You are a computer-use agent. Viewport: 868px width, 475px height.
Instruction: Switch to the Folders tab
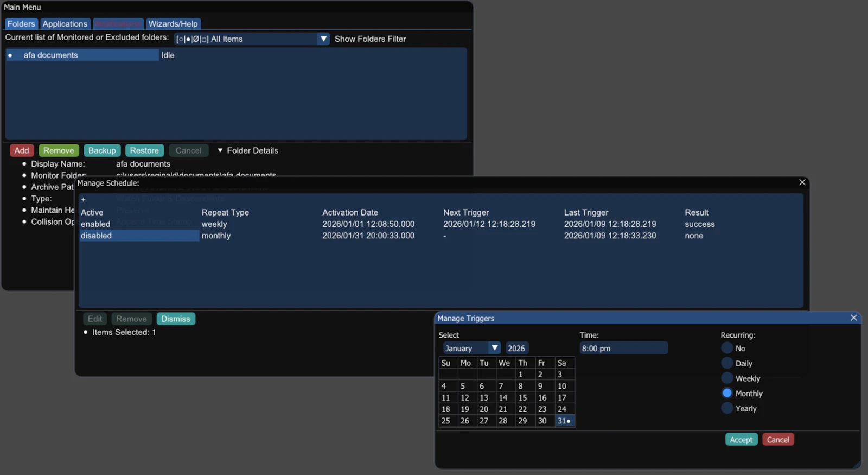click(21, 24)
